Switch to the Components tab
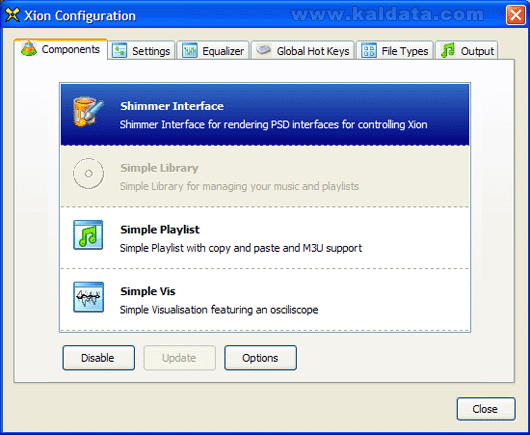530x435 pixels. (x=61, y=49)
